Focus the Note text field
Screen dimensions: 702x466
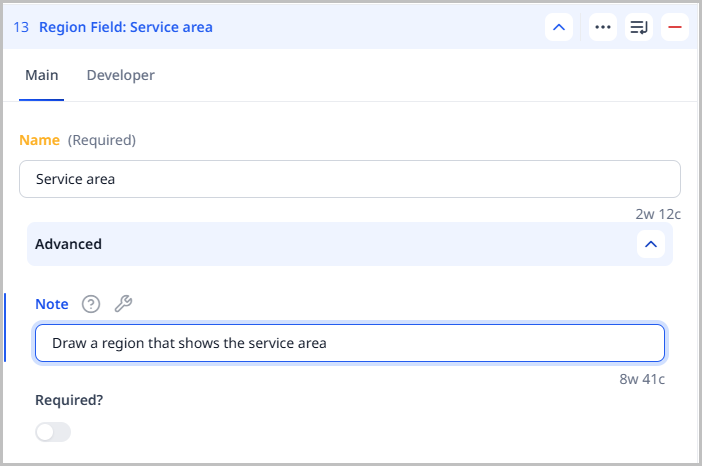pyautogui.click(x=349, y=343)
